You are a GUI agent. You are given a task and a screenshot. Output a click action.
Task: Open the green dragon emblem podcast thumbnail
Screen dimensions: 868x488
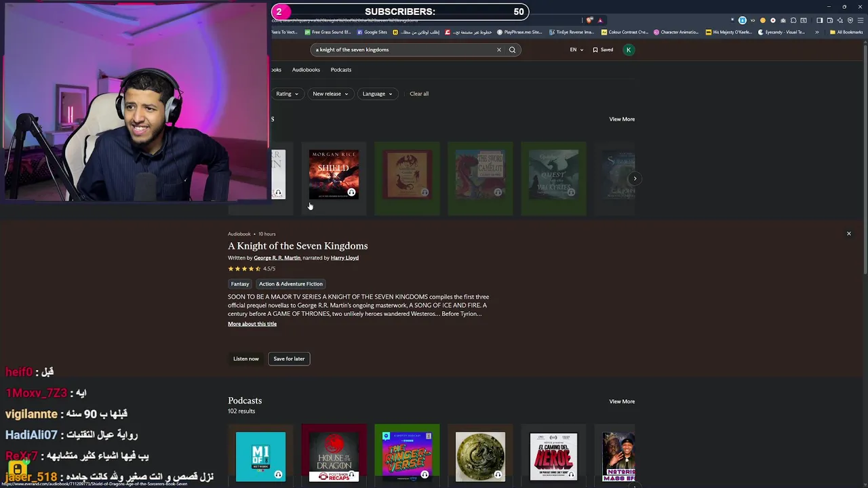point(480,457)
